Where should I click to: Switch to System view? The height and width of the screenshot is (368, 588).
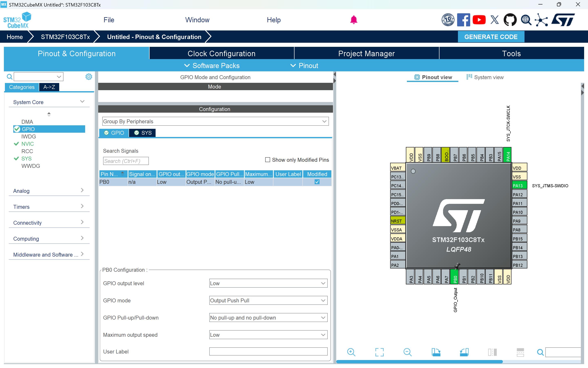click(485, 77)
